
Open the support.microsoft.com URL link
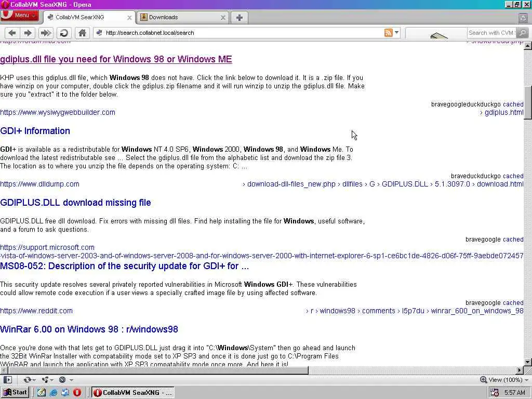point(47,247)
